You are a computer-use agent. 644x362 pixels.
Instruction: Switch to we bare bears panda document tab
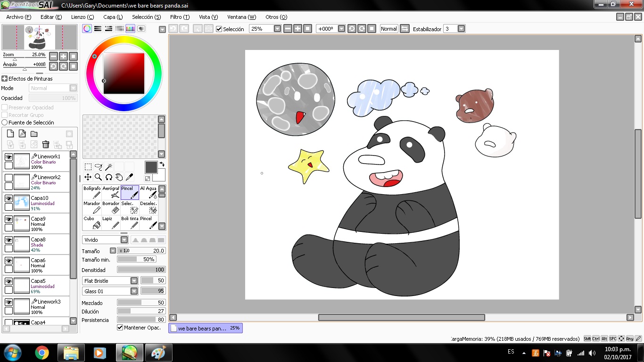(206, 328)
